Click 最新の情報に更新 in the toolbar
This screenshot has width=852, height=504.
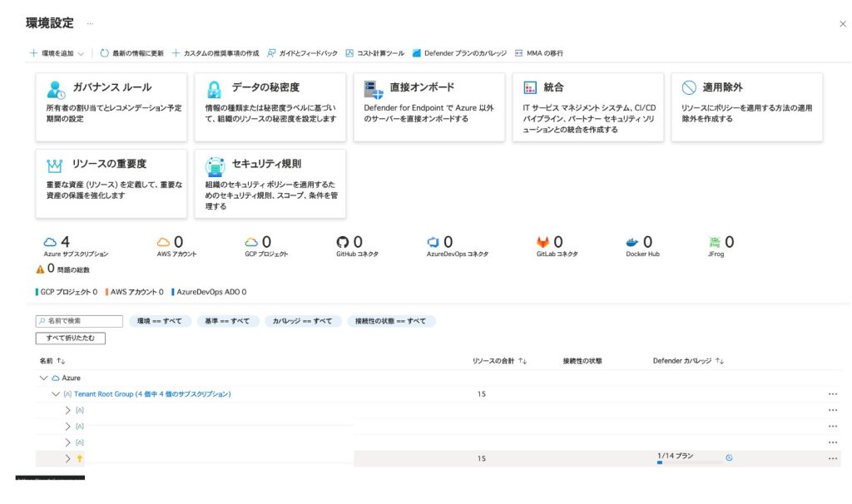tap(131, 53)
